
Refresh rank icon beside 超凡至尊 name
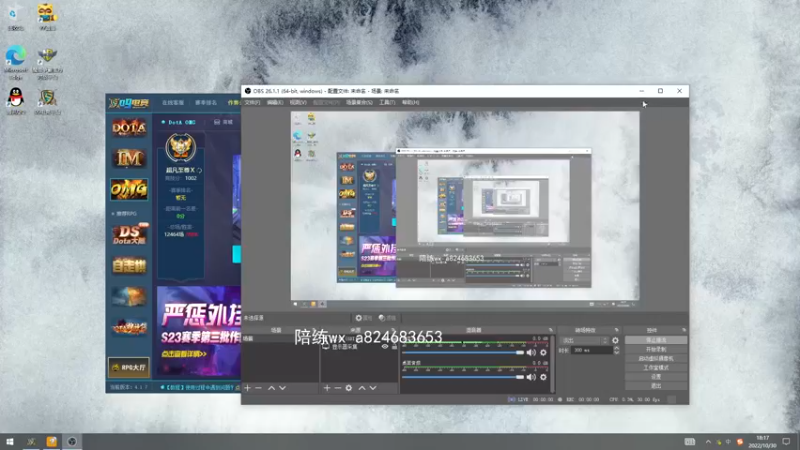tap(199, 170)
